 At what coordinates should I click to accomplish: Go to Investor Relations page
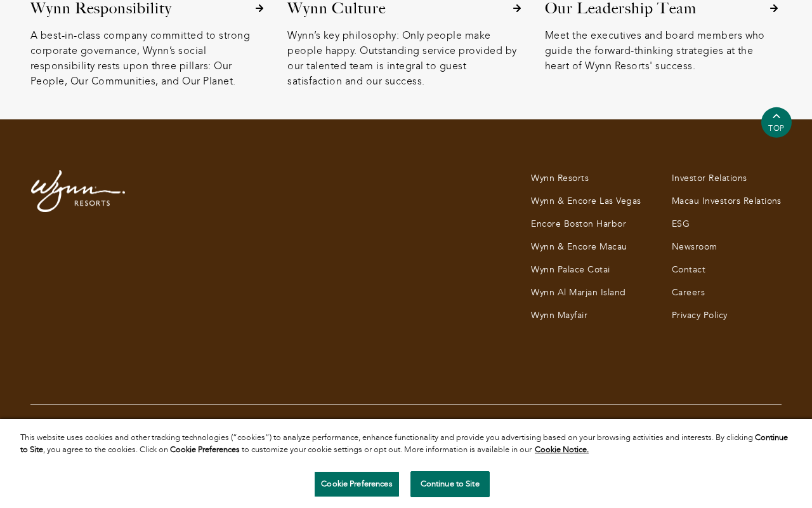(709, 178)
